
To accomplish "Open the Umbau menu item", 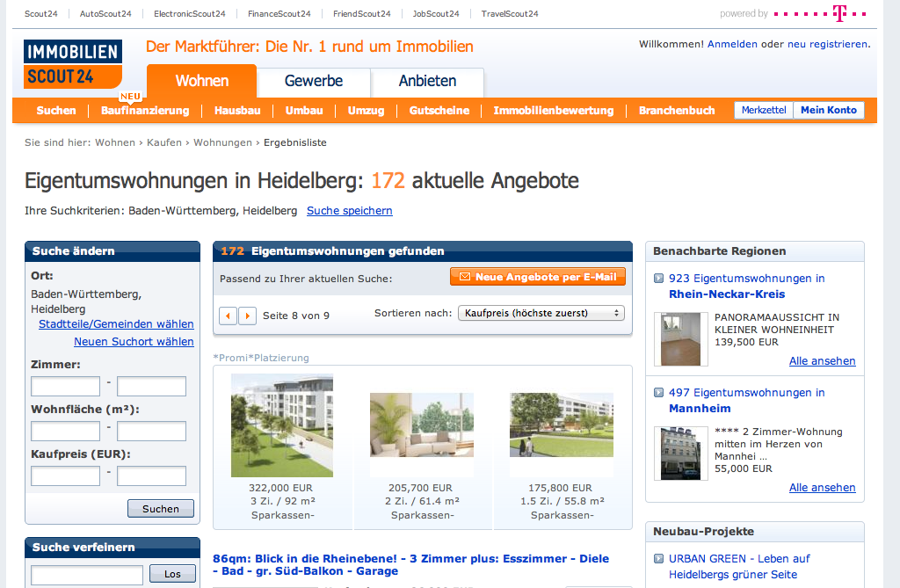I will (x=304, y=110).
